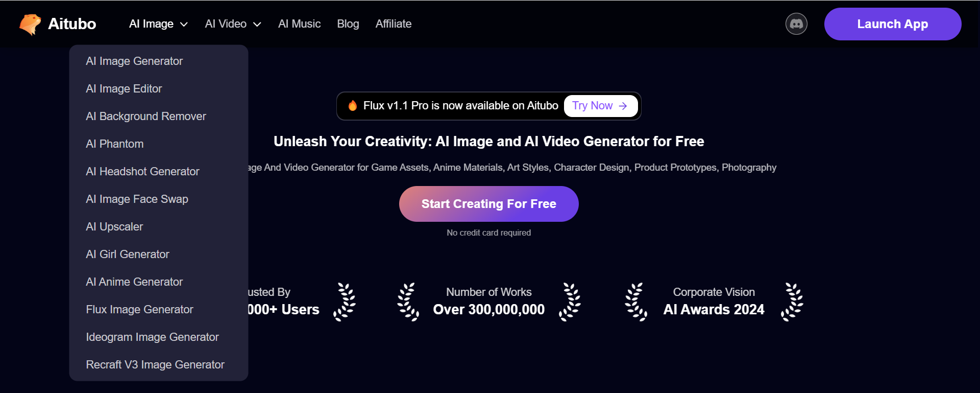Click the 'AI Awards 2024' text
Image resolution: width=980 pixels, height=393 pixels.
(x=714, y=310)
